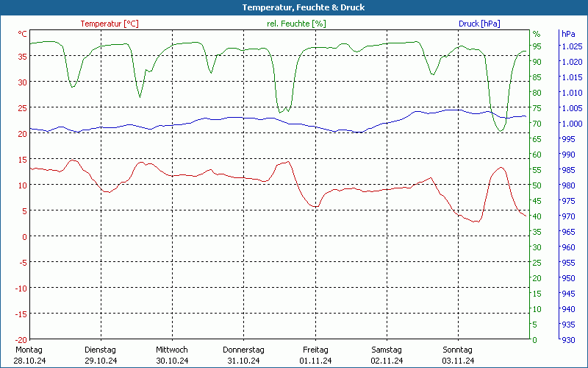Click the green '65' humidity tick
This screenshot has width=588, height=368.
pyautogui.click(x=537, y=139)
